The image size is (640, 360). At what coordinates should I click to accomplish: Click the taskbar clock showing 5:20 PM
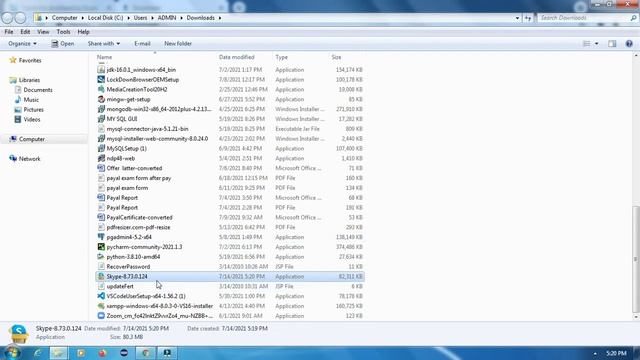point(616,353)
